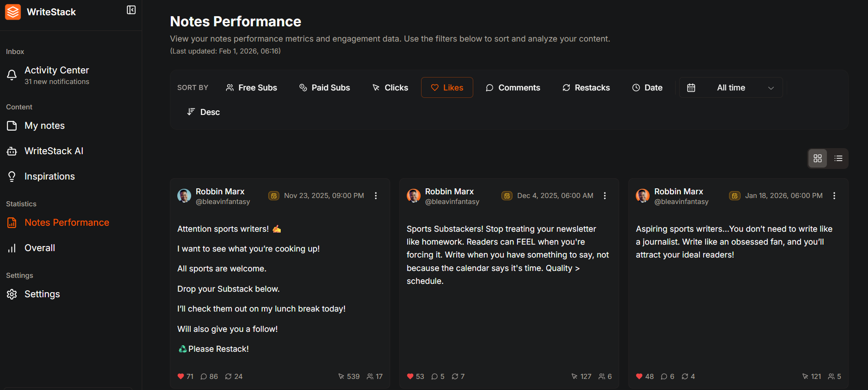Click WriteStack brand name

pyautogui.click(x=51, y=12)
